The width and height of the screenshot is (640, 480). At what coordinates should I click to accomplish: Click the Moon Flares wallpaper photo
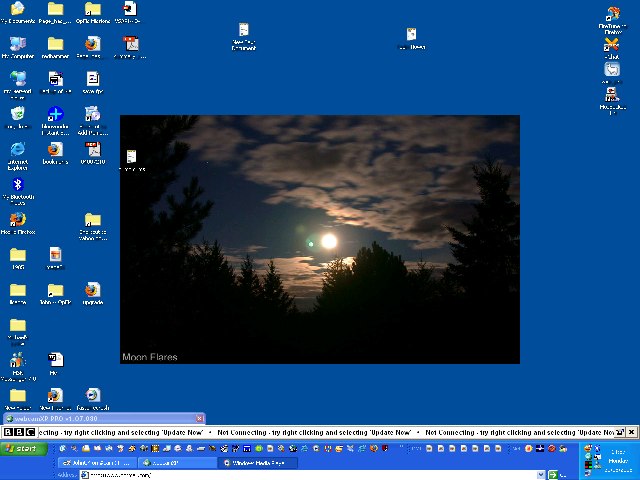tap(320, 239)
